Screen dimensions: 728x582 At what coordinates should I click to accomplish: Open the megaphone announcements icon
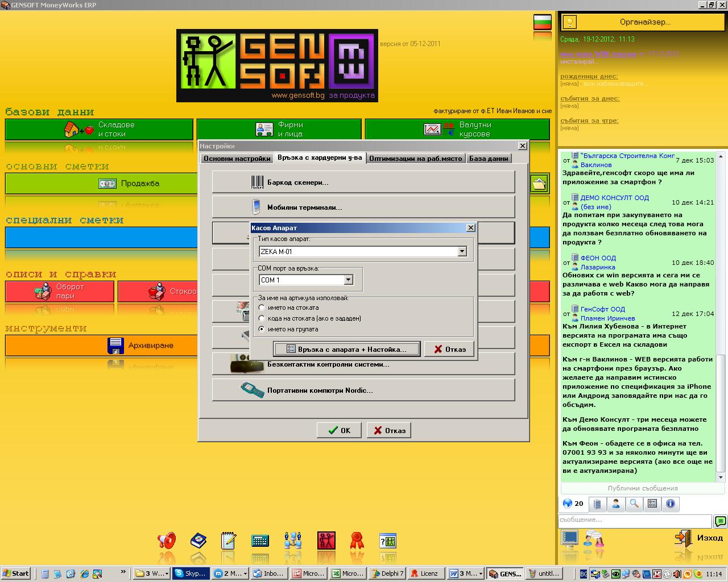click(167, 540)
